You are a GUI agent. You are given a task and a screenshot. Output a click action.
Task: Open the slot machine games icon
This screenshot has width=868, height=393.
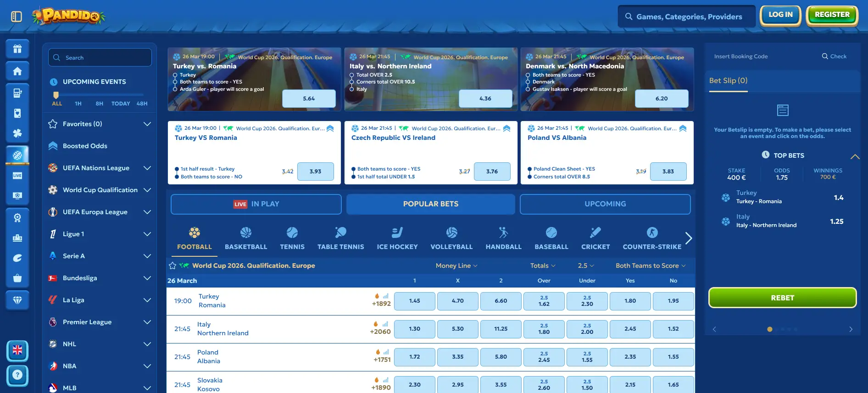(x=17, y=93)
